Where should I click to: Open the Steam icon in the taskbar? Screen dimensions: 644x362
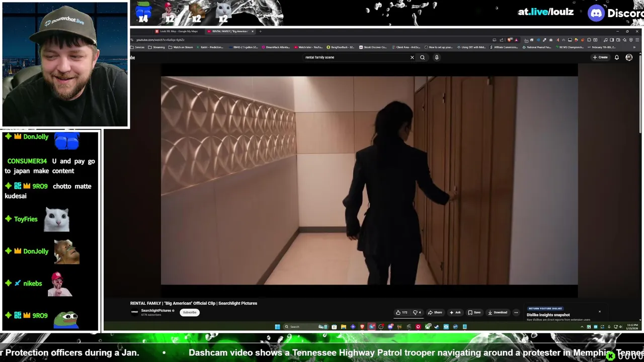point(436,327)
